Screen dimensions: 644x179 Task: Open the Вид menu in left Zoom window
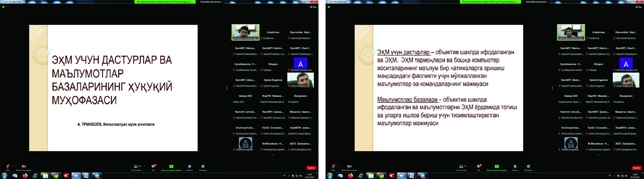(313, 7)
